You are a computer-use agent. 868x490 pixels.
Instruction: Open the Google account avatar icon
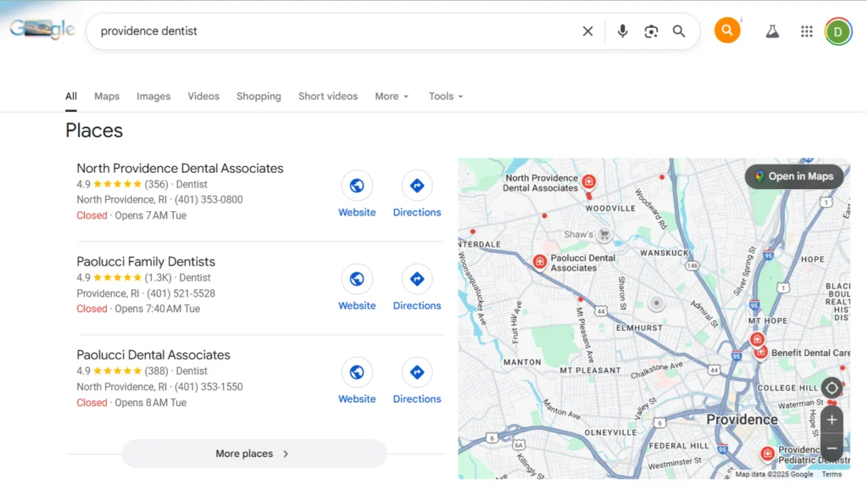pos(838,31)
